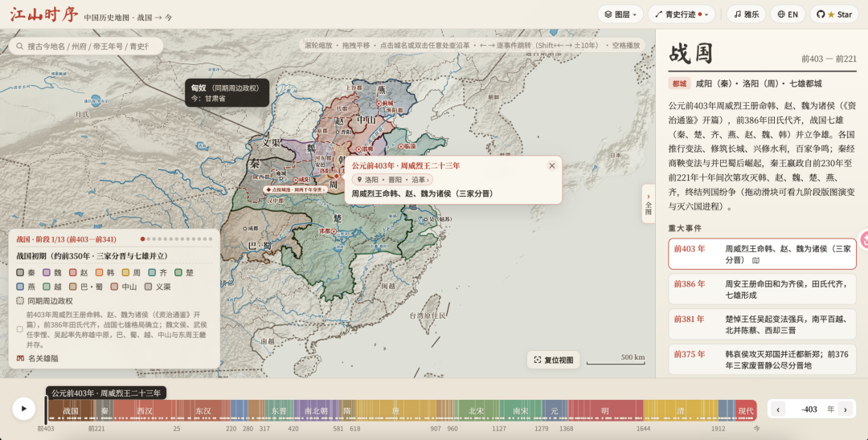
Task: Click the 江山时序 logo title
Action: coord(43,15)
